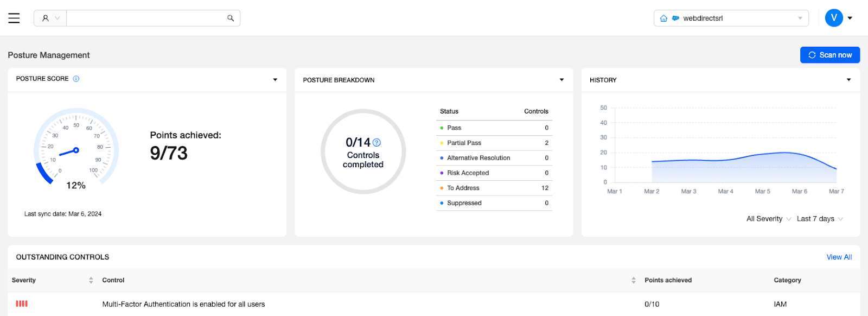Click the controls completed donut chart

(x=363, y=151)
